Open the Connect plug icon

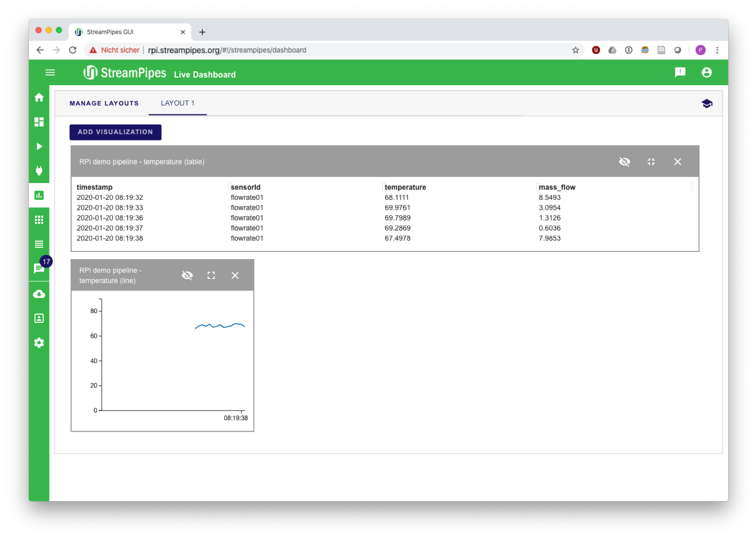click(39, 171)
